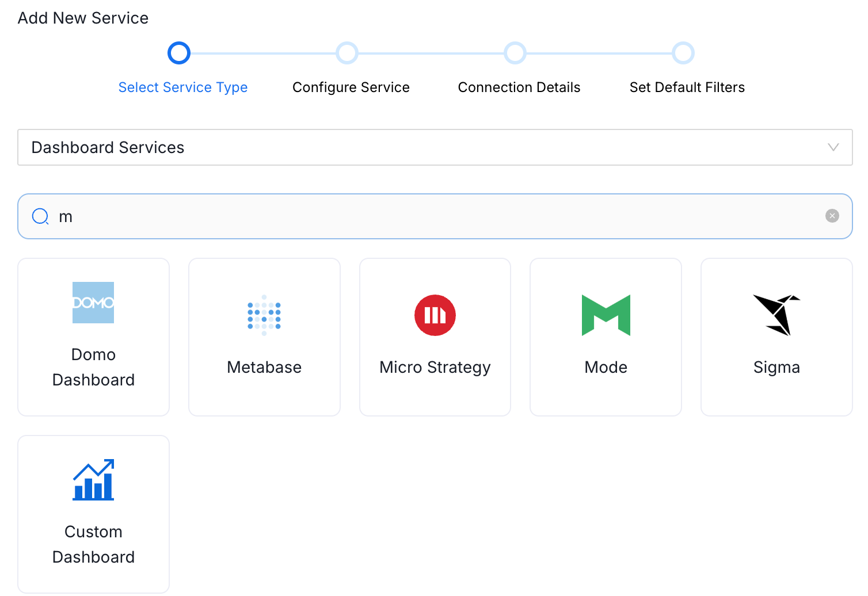Open the Dashboard Services dropdown
This screenshot has width=868, height=596.
[x=435, y=147]
